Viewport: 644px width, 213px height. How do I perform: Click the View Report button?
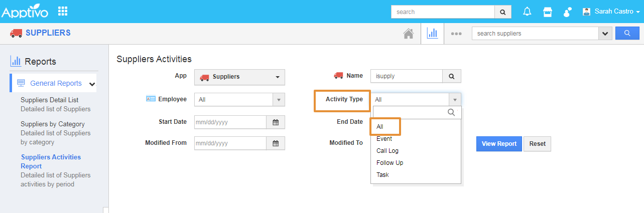pyautogui.click(x=499, y=144)
